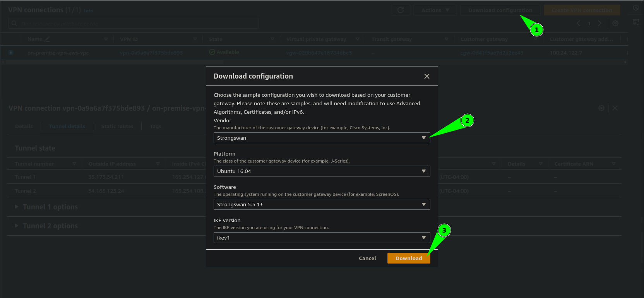This screenshot has width=644, height=298.
Task: Click Create VPN connection button
Action: (x=582, y=10)
